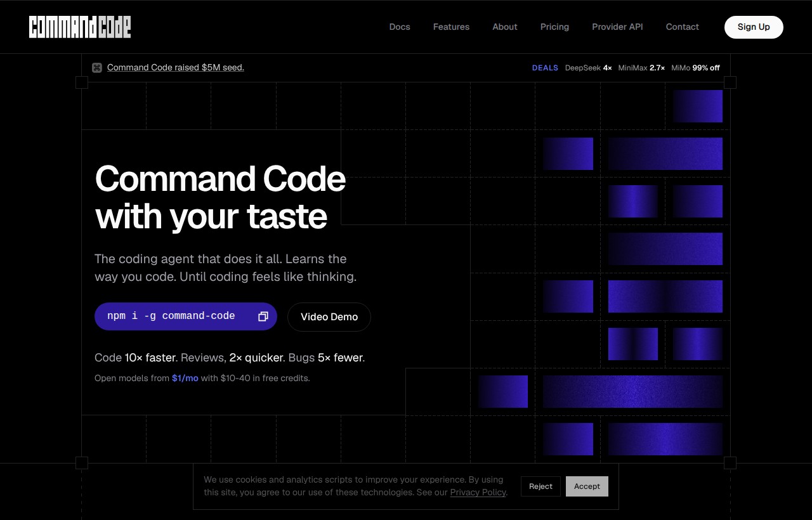The image size is (812, 520).
Task: Select the MiMo 99% off deal
Action: (x=695, y=68)
